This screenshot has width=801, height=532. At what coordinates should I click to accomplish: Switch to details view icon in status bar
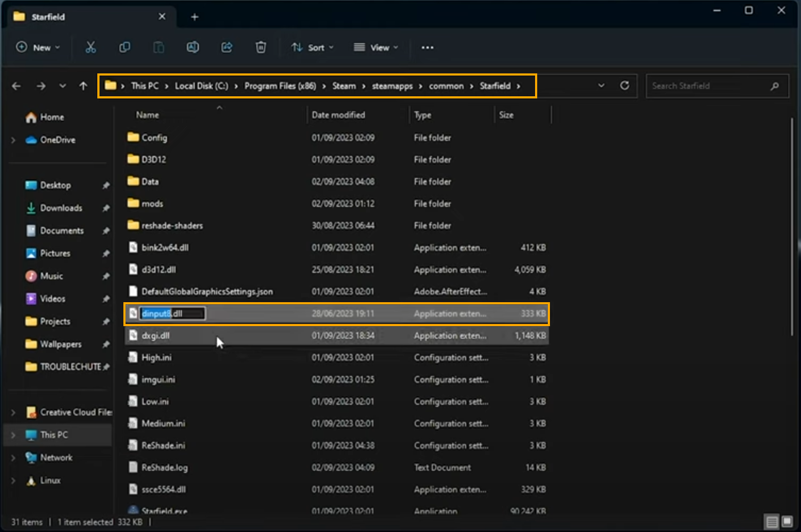(772, 522)
